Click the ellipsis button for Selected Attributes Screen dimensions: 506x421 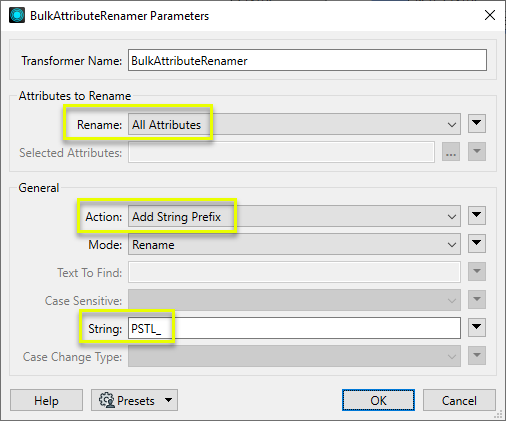451,152
